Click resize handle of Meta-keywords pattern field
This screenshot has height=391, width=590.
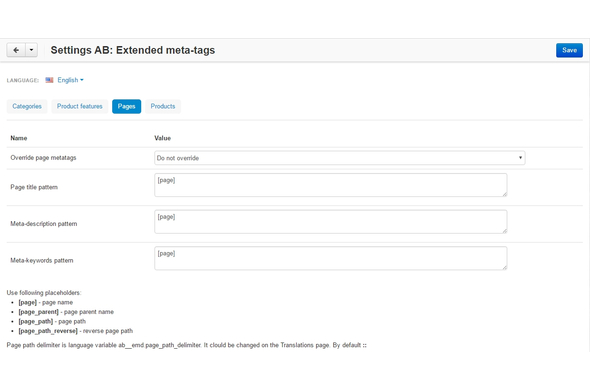click(504, 267)
